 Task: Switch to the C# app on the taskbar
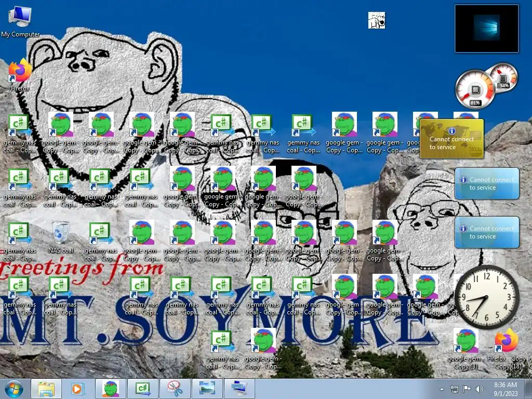[x=143, y=389]
